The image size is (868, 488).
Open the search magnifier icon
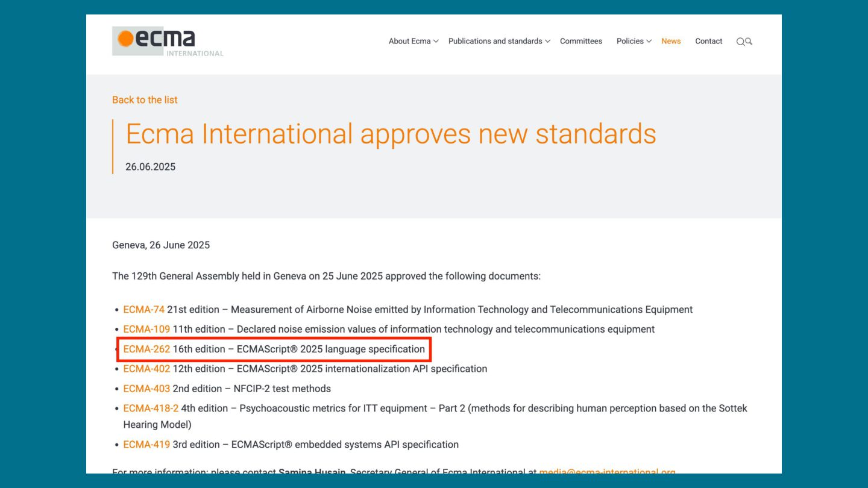[744, 42]
